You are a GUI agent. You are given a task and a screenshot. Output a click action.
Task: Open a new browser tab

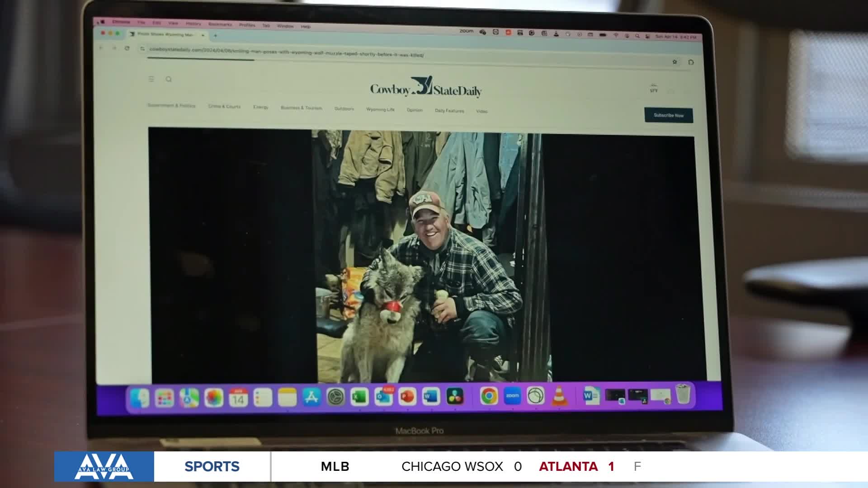coord(216,35)
